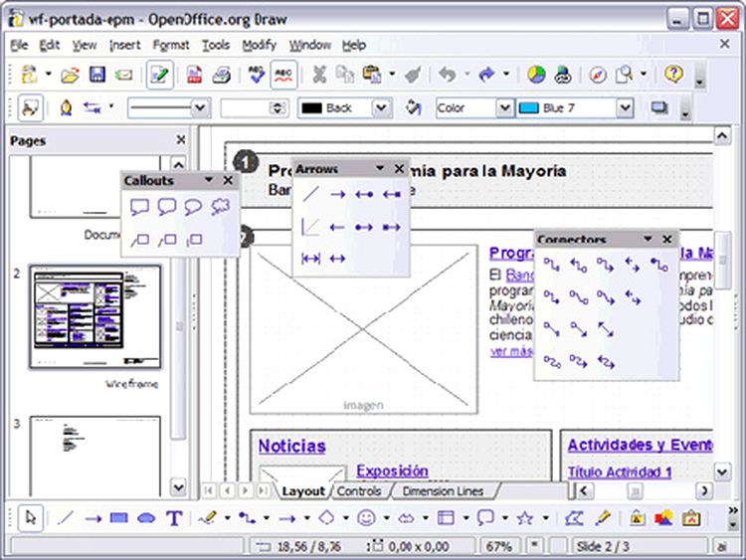Screen dimensions: 746x560
Task: Click the 67% zoom status field
Action: click(x=498, y=547)
